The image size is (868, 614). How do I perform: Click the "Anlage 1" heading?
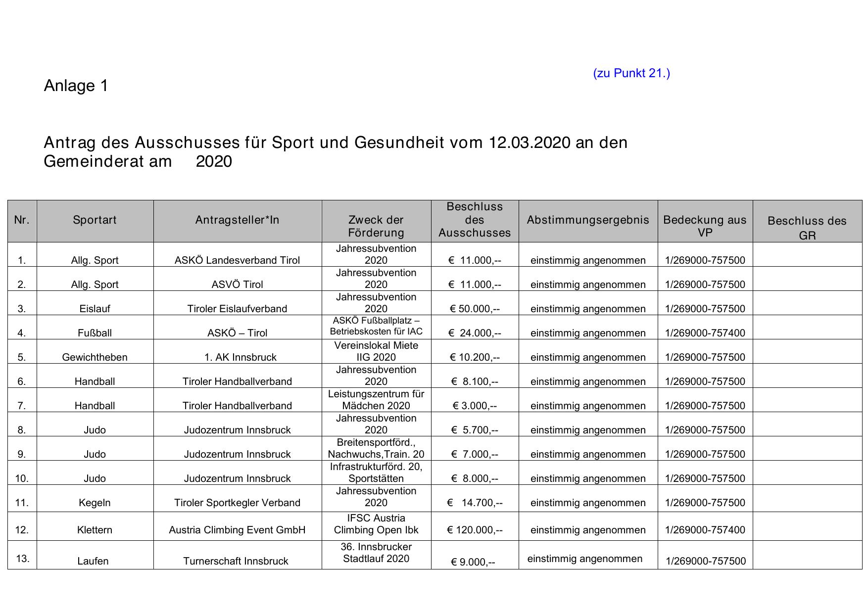tap(76, 86)
